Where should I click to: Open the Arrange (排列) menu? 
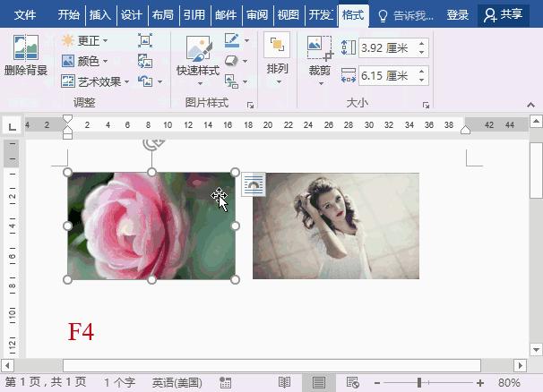[277, 59]
